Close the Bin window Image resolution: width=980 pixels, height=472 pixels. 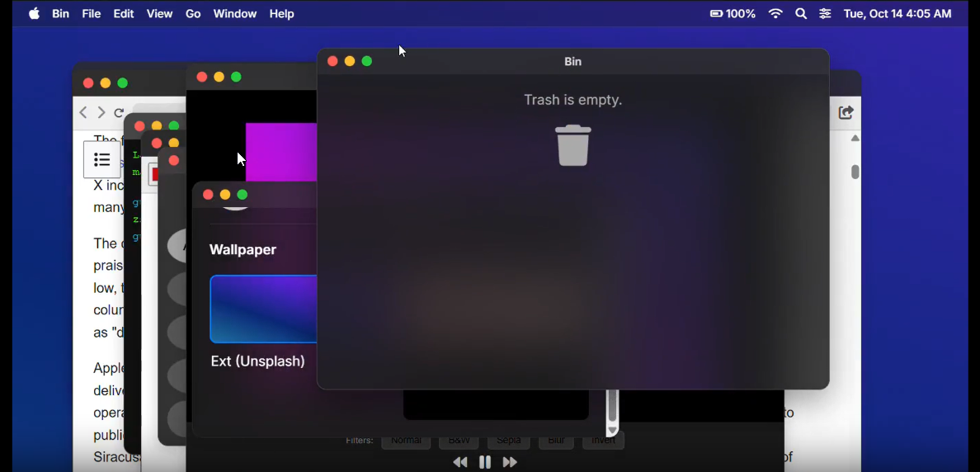coord(332,61)
